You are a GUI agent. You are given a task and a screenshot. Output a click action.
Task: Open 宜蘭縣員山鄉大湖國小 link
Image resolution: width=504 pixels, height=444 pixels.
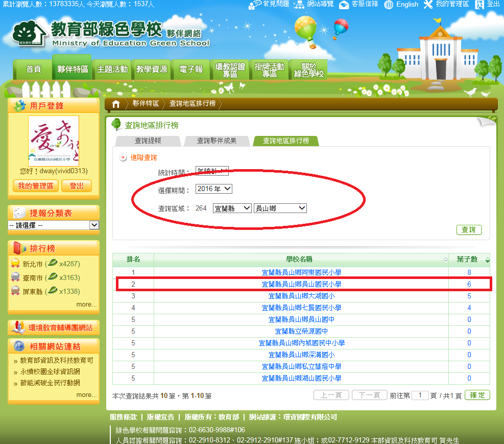tap(301, 296)
